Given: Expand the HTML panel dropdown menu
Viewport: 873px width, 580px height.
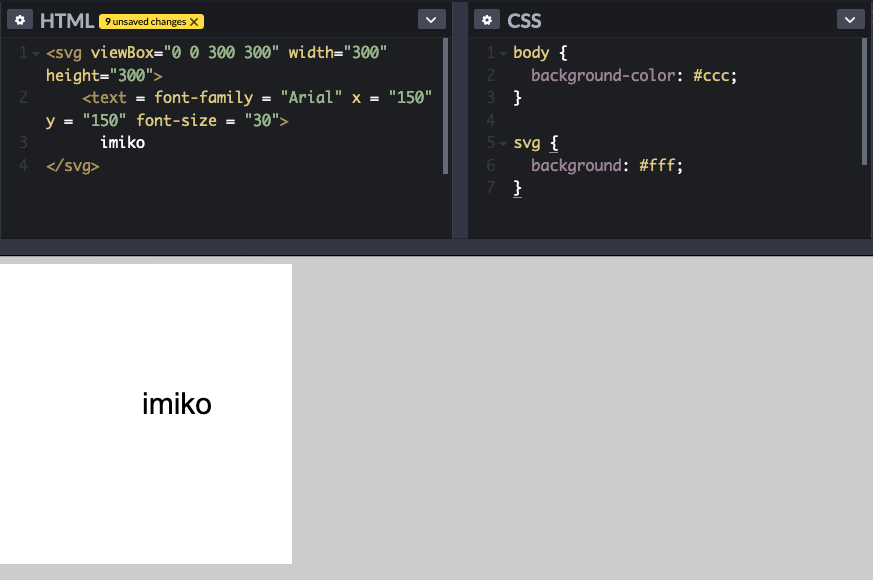Looking at the screenshot, I should click(x=431, y=19).
